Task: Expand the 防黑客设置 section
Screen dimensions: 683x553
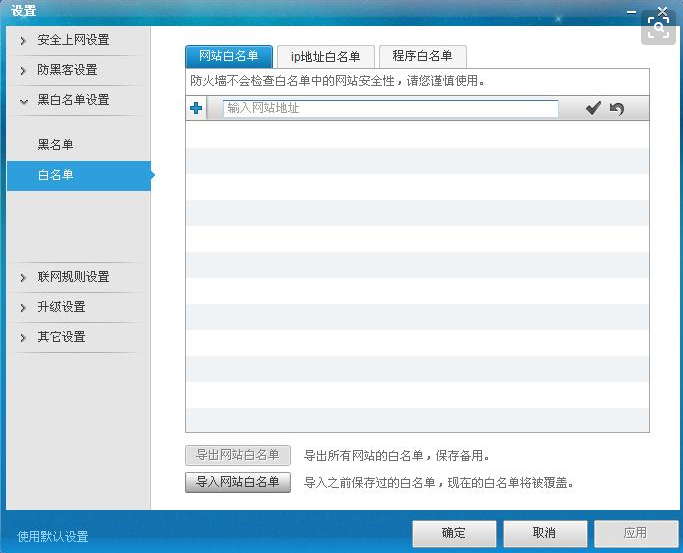Action: click(67, 70)
